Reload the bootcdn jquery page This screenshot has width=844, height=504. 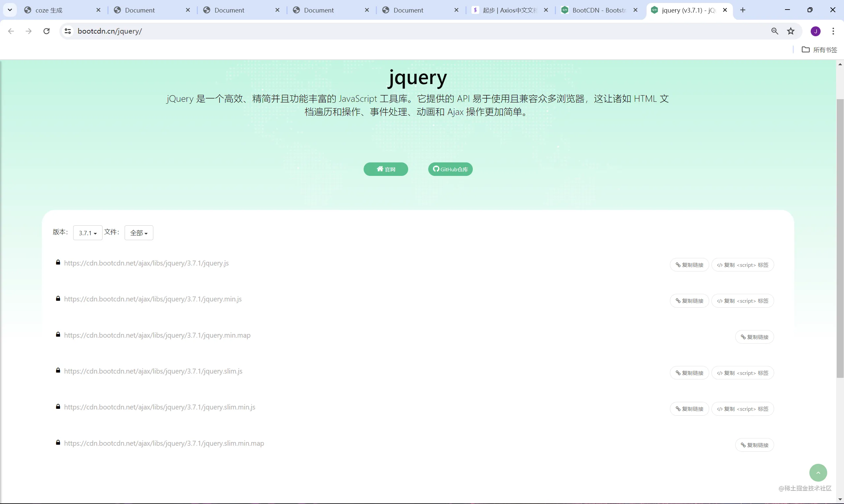pos(46,31)
